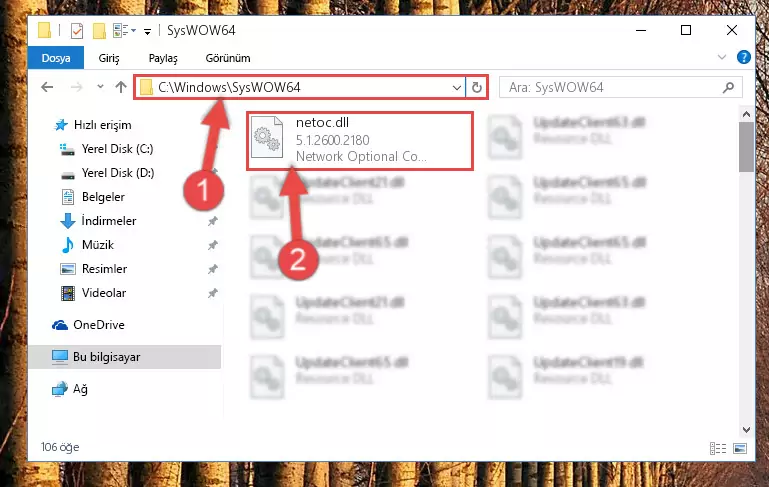
Task: Click the netoc.dll gear file icon
Action: point(267,137)
